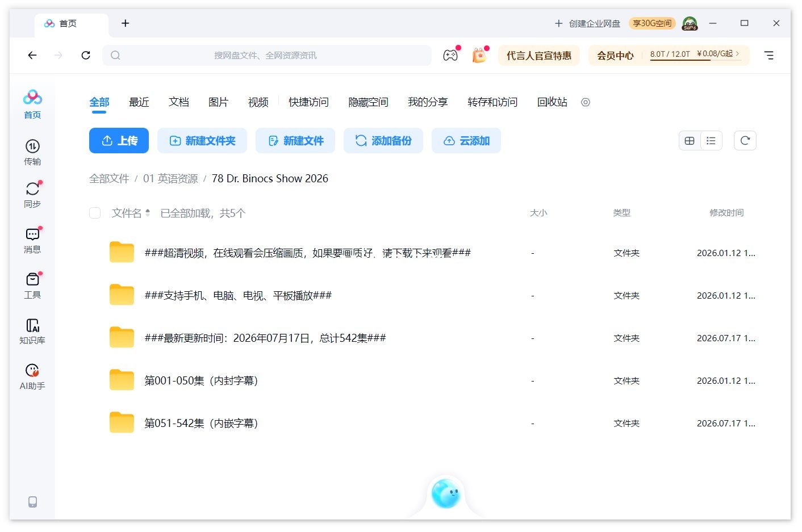The image size is (802, 532).
Task: Open the 首页 home icon in sidebar
Action: 32,104
